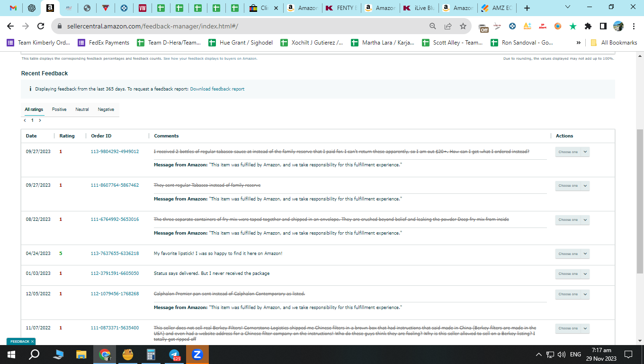The width and height of the screenshot is (644, 364).
Task: Open order 113-9804292-4949012
Action: [x=115, y=152]
